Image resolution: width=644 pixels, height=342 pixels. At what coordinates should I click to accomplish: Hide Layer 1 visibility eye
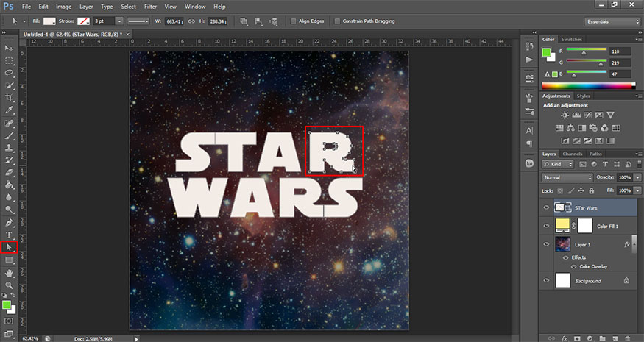click(x=546, y=244)
